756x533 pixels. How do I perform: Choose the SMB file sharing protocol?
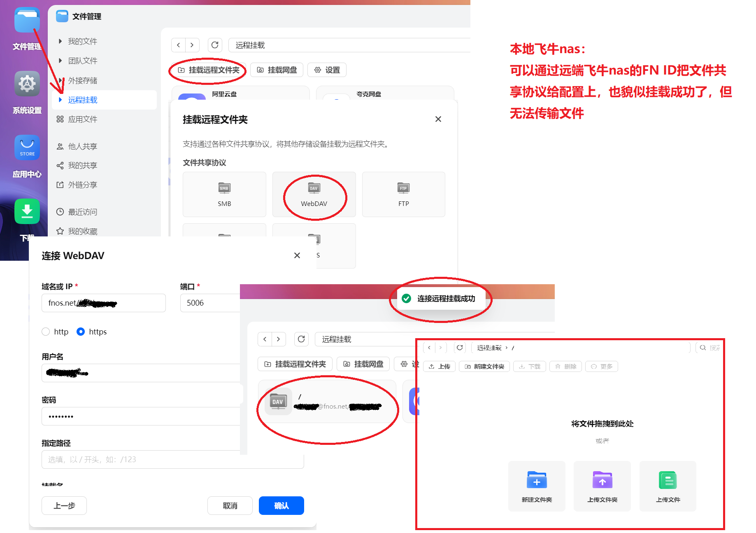click(224, 194)
